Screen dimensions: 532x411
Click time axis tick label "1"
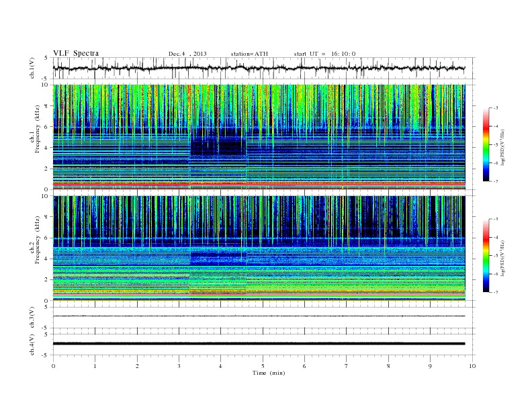(95, 366)
